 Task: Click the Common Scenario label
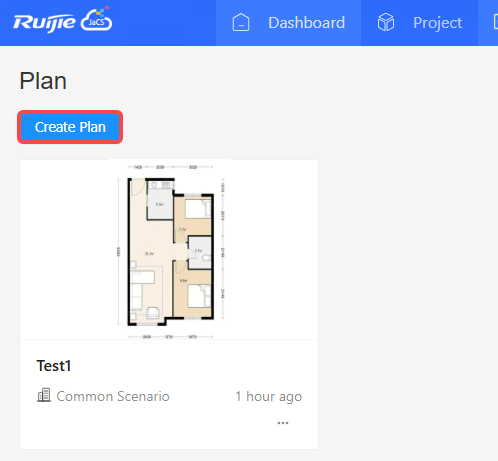tap(113, 396)
